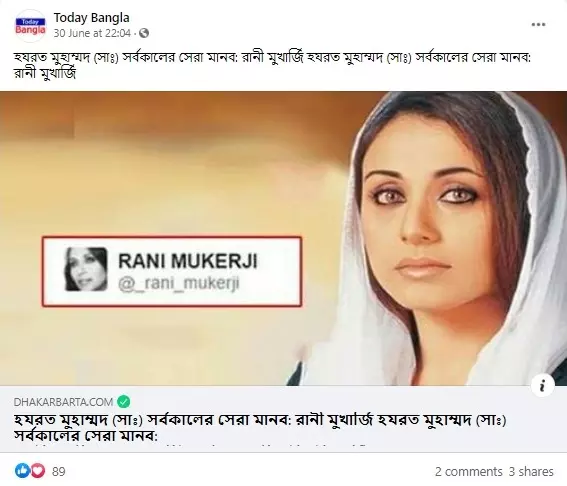Viewport: 567px width, 486px height.
Task: Open the link info 'i' icon
Action: pyautogui.click(x=542, y=385)
